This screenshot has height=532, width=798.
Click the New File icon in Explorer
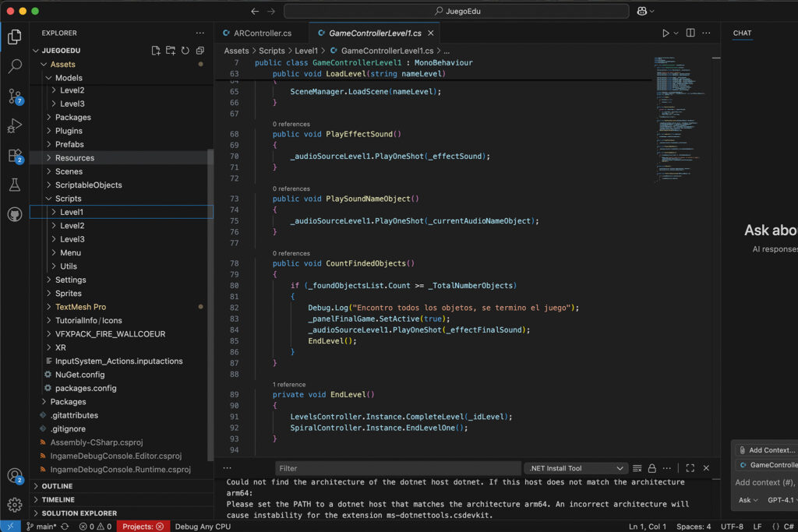pyautogui.click(x=156, y=51)
